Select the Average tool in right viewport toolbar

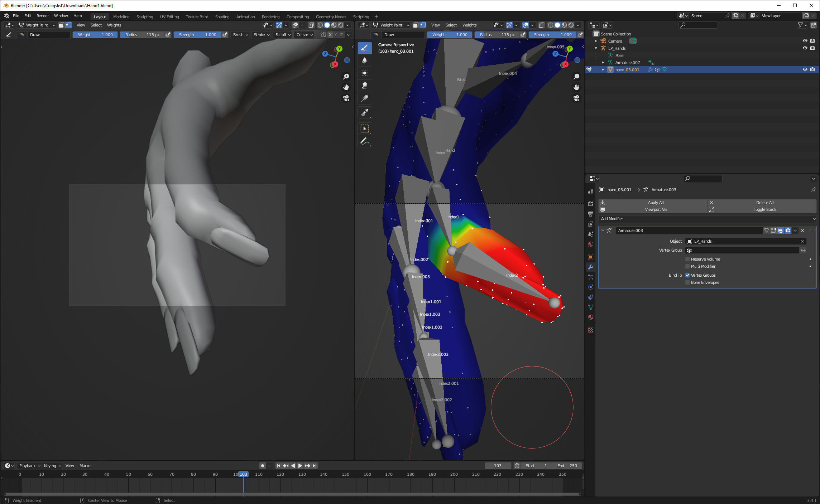tap(365, 73)
